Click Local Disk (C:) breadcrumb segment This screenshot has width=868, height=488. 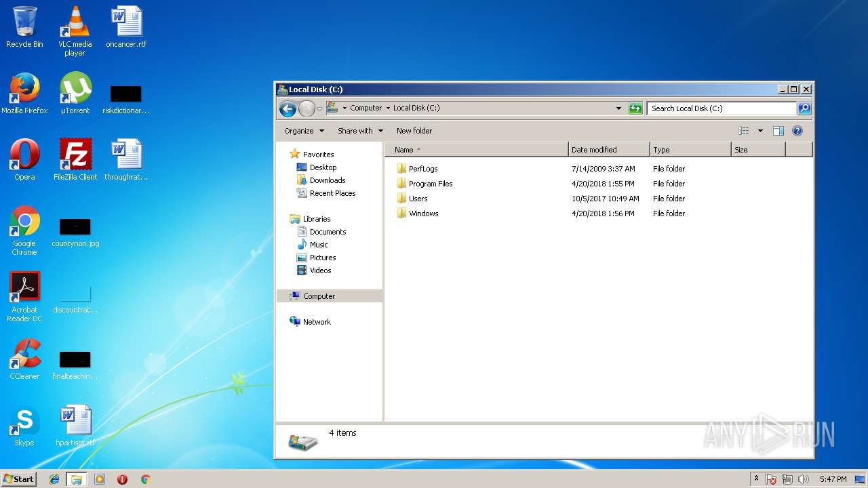pyautogui.click(x=416, y=108)
